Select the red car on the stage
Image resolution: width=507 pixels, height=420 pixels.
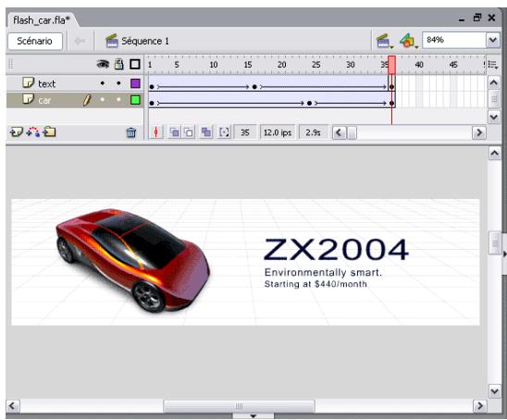click(132, 260)
